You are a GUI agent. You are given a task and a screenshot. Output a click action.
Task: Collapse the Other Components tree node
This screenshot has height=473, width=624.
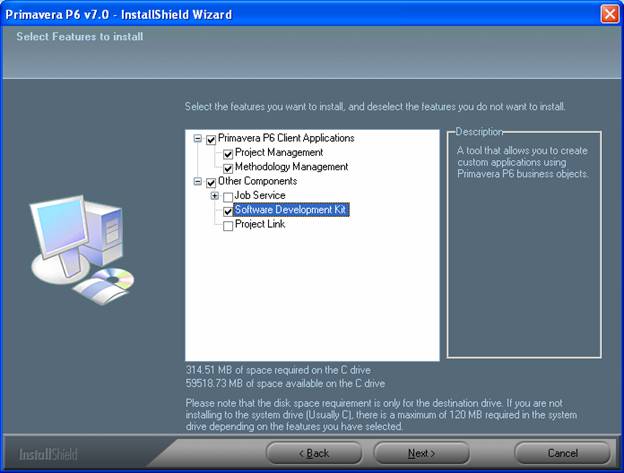pos(197,181)
